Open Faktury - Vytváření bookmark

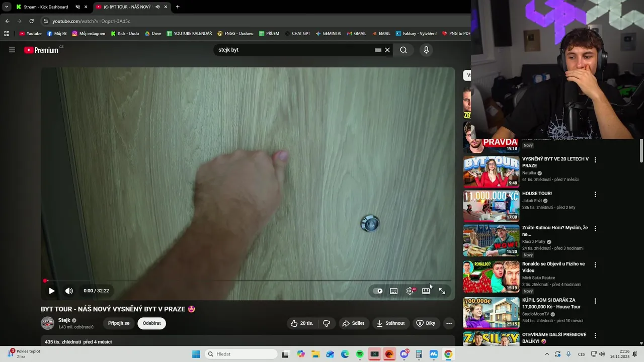pyautogui.click(x=416, y=34)
